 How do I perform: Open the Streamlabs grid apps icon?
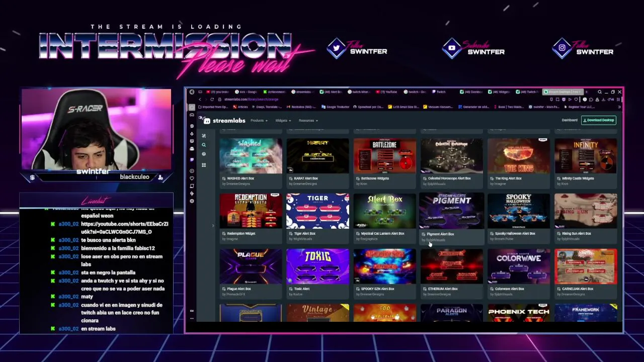tap(204, 165)
